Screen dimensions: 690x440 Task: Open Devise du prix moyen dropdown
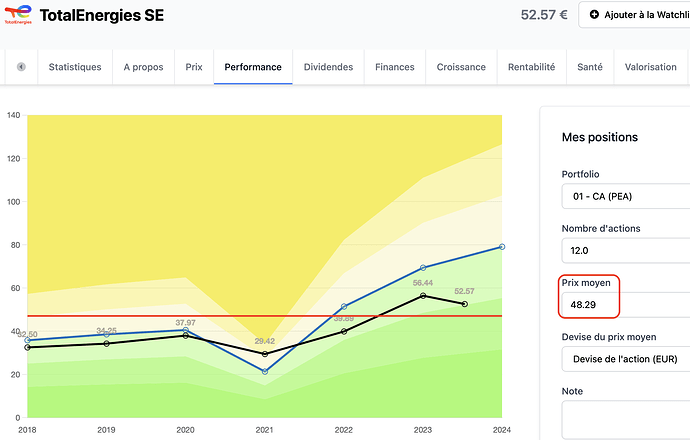coord(626,359)
